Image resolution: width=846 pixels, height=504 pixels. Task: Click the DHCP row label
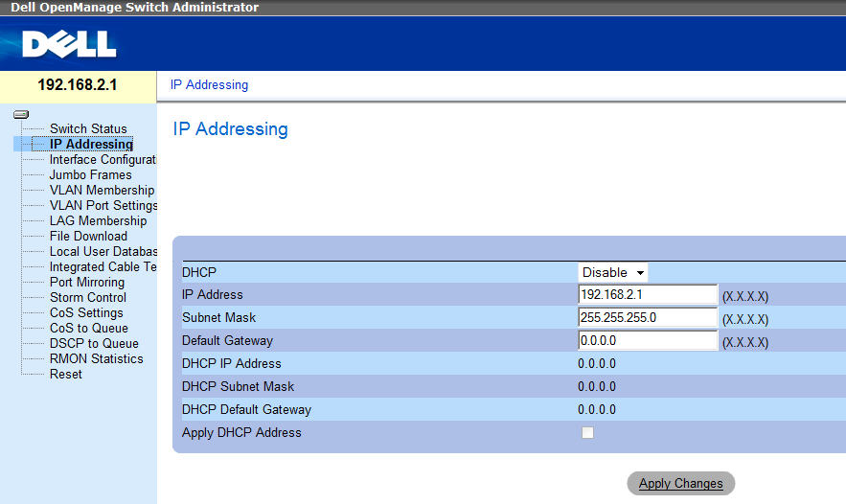pos(199,272)
